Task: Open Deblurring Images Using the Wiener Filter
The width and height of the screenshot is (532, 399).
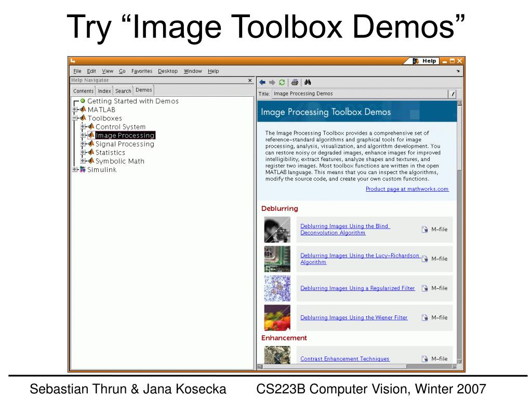Action: click(x=354, y=317)
